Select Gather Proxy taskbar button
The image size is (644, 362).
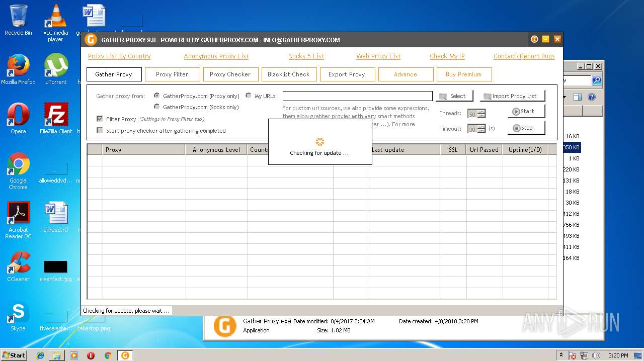pos(125,355)
